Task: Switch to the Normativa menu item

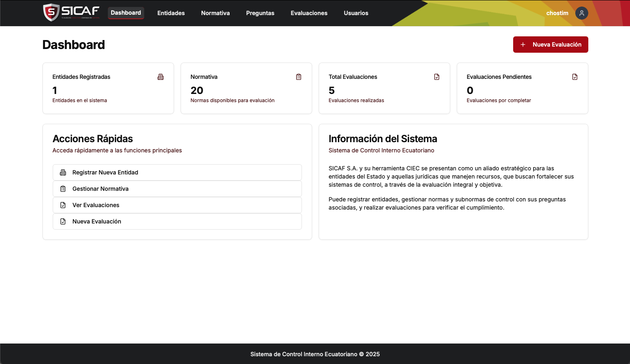Action: (x=215, y=13)
